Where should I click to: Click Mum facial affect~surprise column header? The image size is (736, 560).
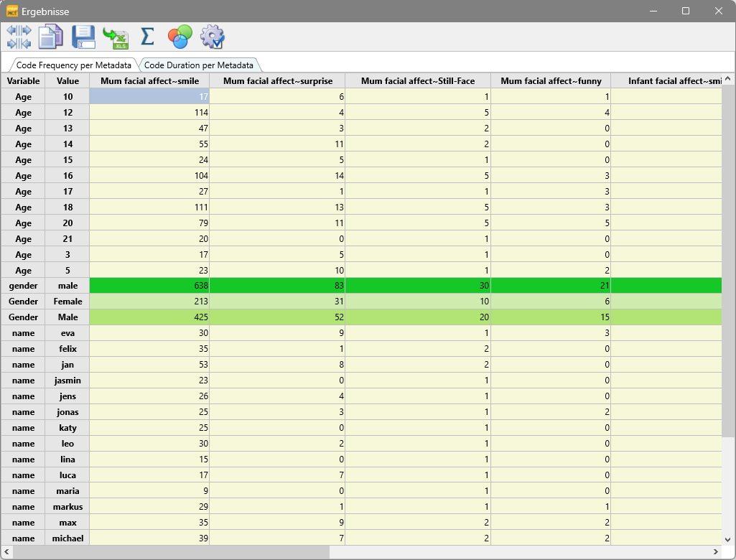tap(277, 80)
